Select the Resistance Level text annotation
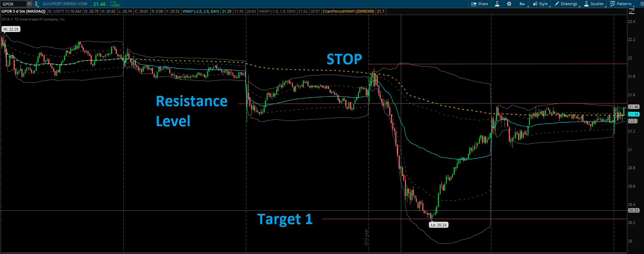Viewport: 644px width, 254px height. click(x=191, y=111)
